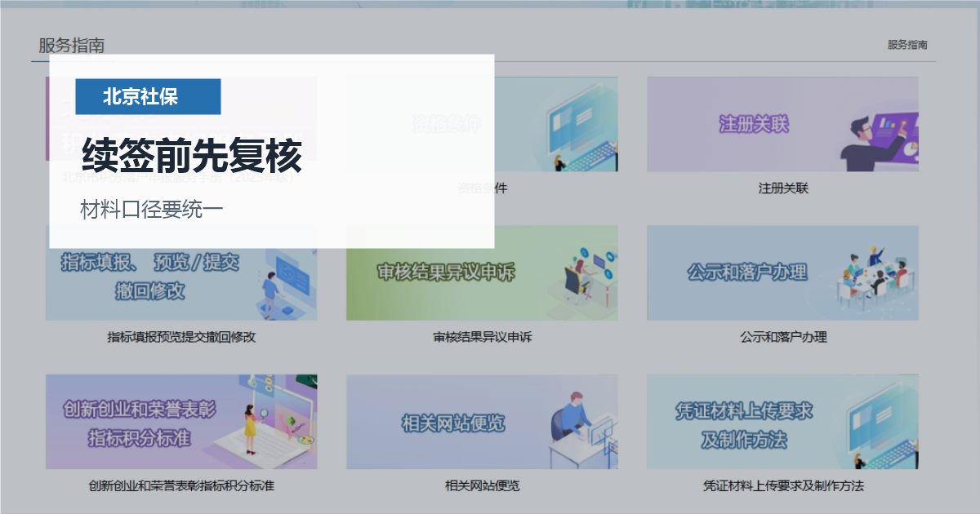This screenshot has height=514, width=980.
Task: Open the 凭证材料上传要求及制作方法 caption link
Action: pos(782,486)
